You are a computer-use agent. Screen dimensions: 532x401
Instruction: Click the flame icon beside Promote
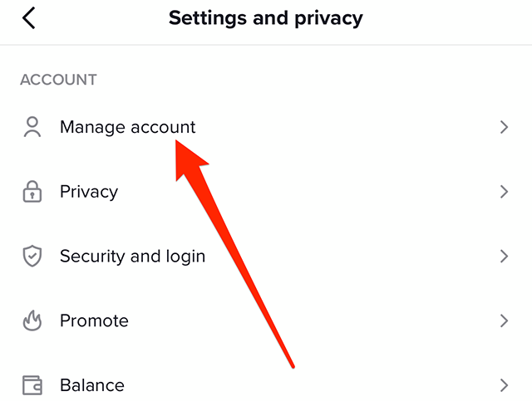32,320
